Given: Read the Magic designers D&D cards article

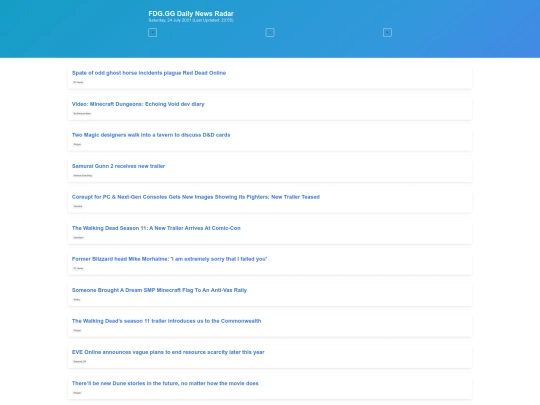Looking at the screenshot, I should coord(151,135).
